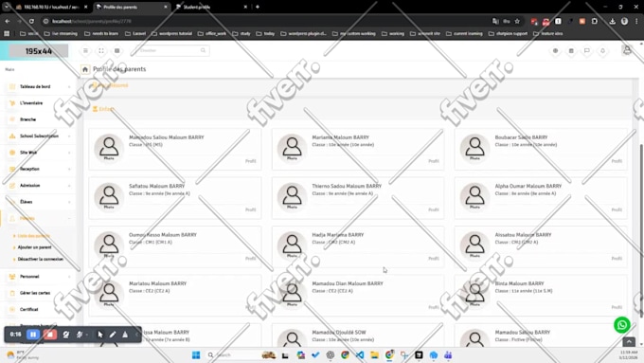Open the grid apps icon in header

[117, 50]
